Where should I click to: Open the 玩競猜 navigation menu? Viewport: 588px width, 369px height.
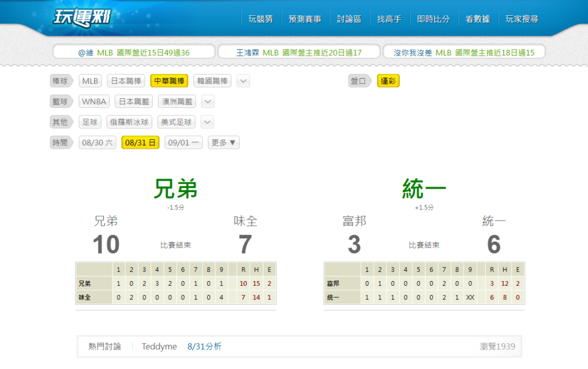260,18
